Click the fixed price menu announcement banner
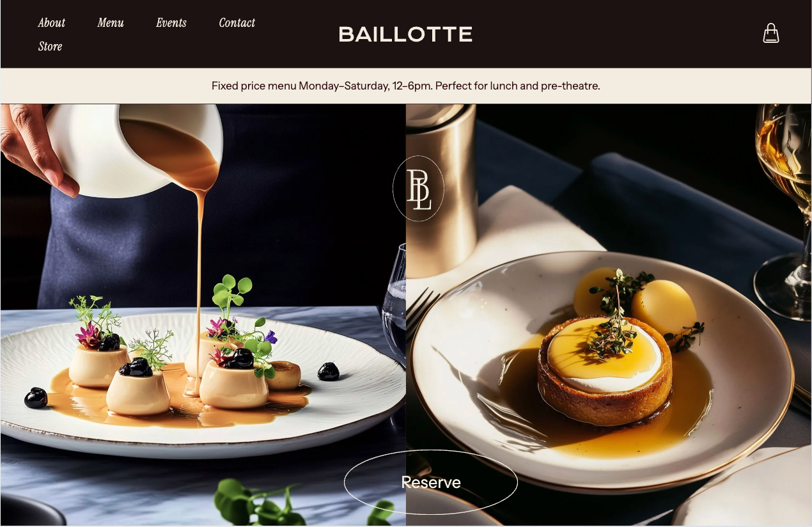Screen dimensions: 812x527 pos(406,86)
